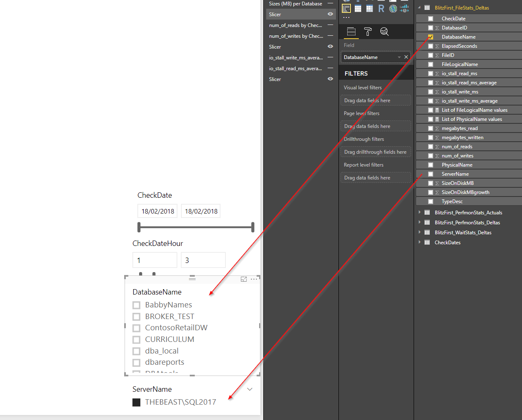Collapse BlitzFirst_FileStats_Deltas table
This screenshot has height=420, width=522.
pyautogui.click(x=419, y=7)
